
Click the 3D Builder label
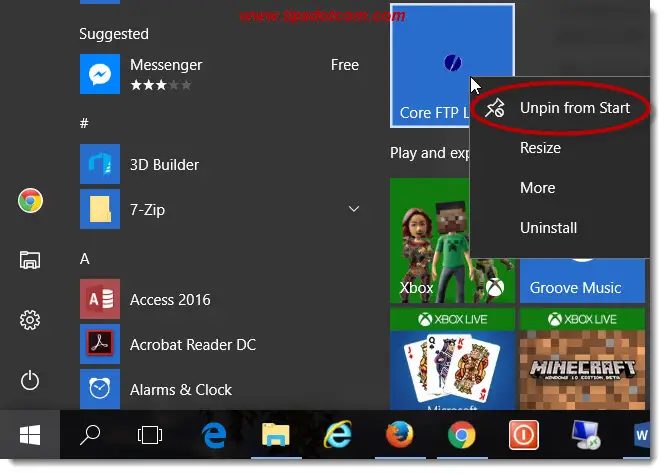pyautogui.click(x=164, y=165)
